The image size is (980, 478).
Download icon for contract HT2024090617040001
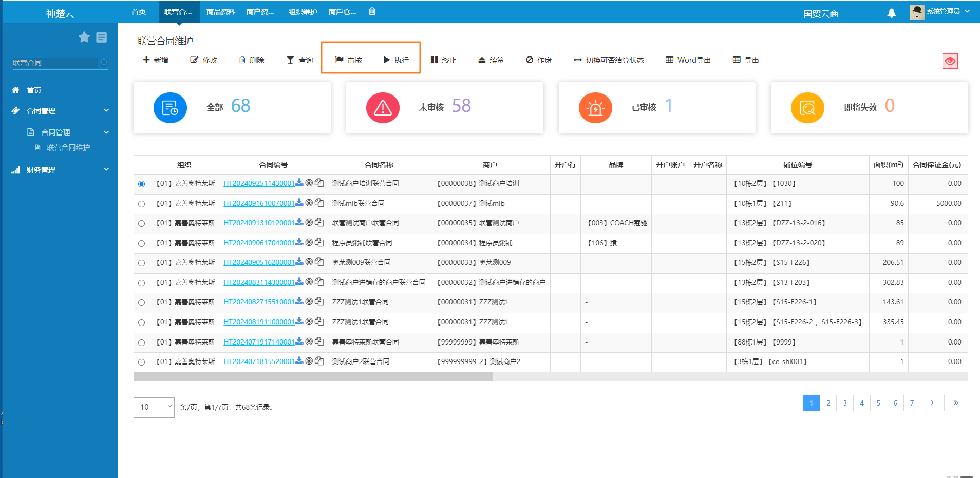pos(299,242)
